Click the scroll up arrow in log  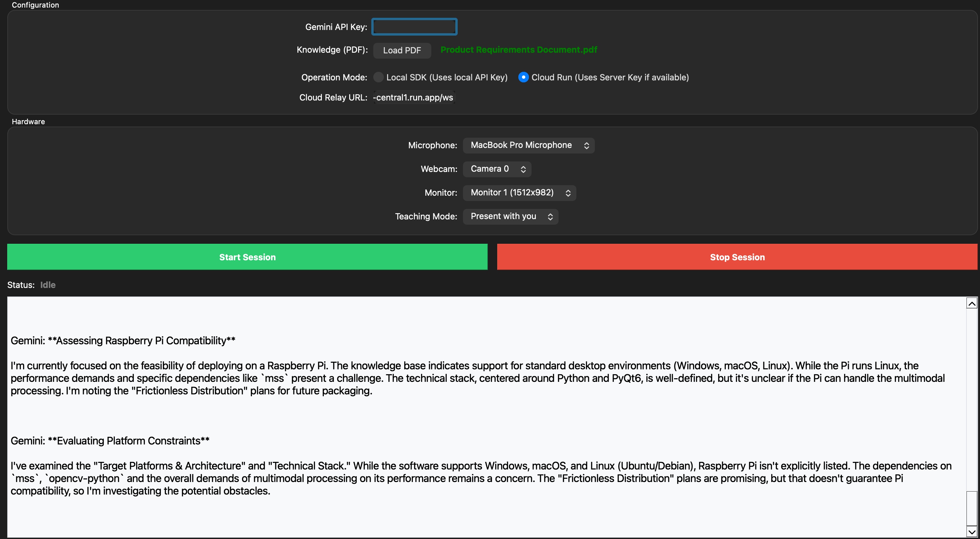(x=972, y=303)
